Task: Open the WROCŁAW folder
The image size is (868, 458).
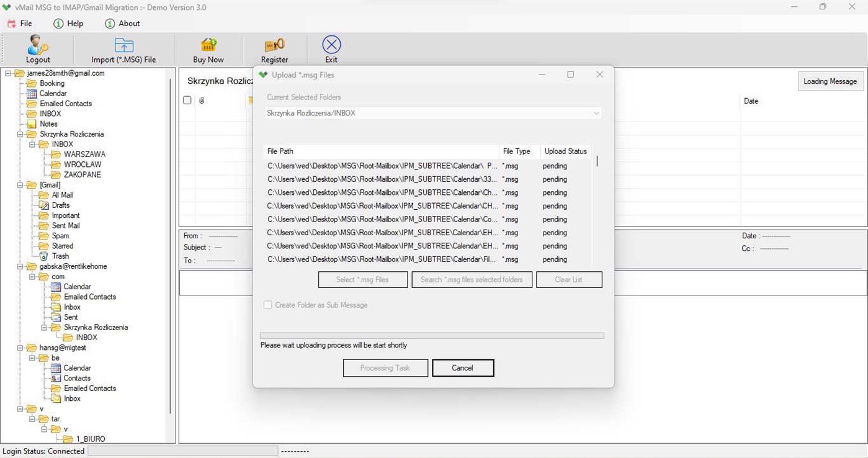Action: [x=83, y=164]
